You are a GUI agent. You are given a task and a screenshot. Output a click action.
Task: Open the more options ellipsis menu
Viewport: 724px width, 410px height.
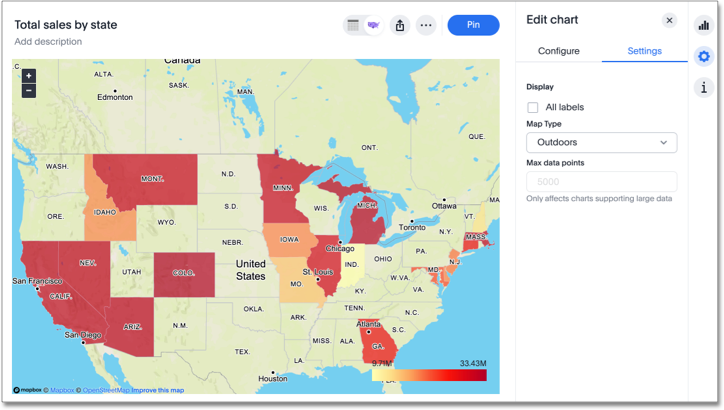pyautogui.click(x=426, y=26)
